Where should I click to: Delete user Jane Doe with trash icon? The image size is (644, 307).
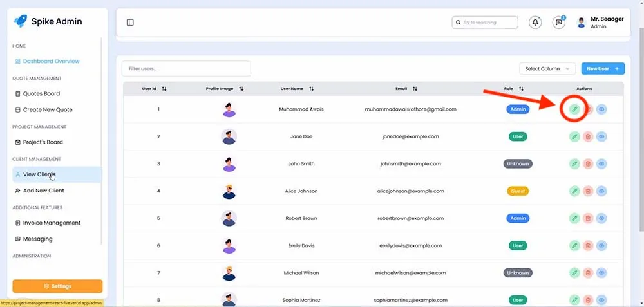(588, 136)
